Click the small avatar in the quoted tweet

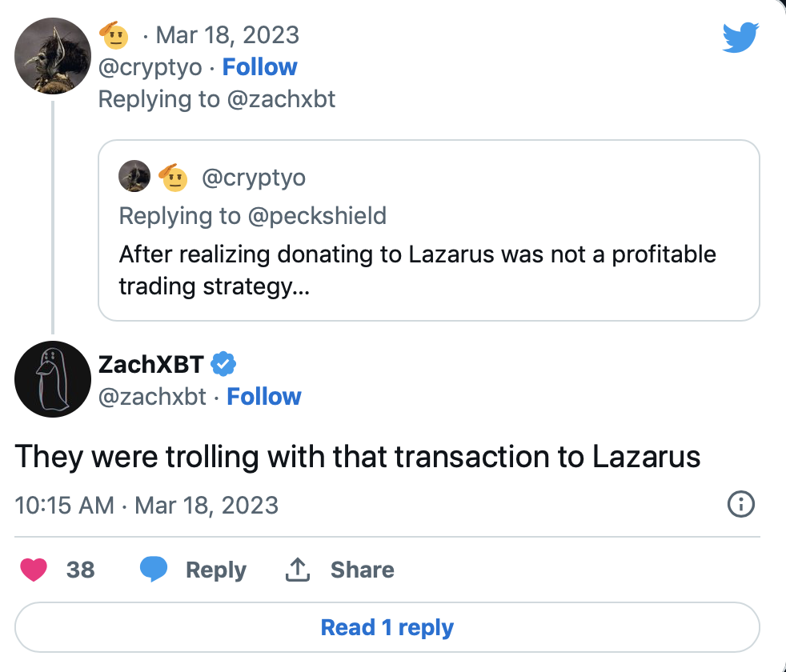(134, 176)
